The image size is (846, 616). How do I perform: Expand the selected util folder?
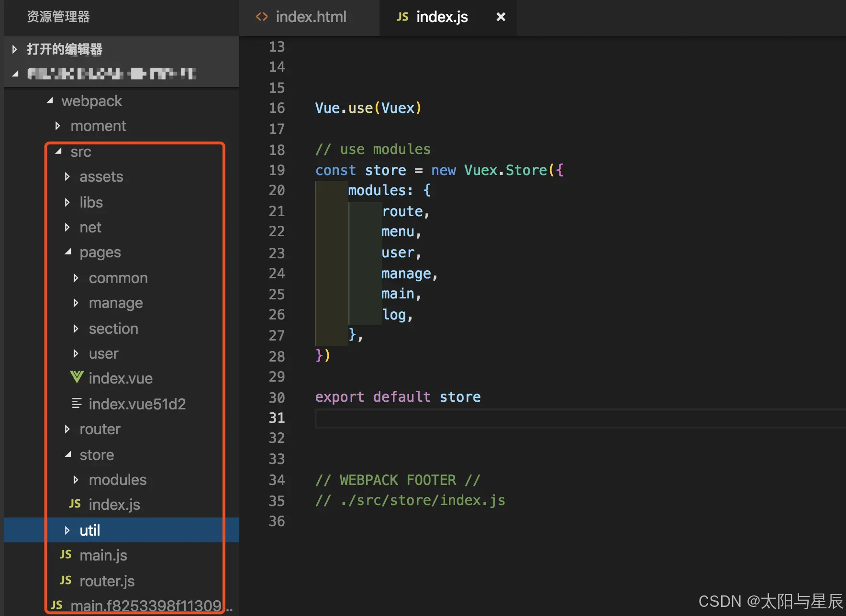pyautogui.click(x=67, y=530)
